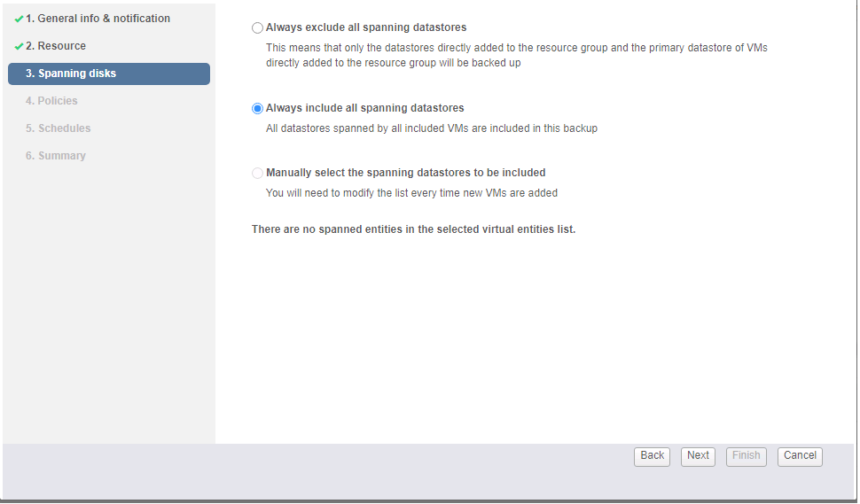This screenshot has width=860, height=504.
Task: Click the exclude option's description text
Action: (516, 55)
